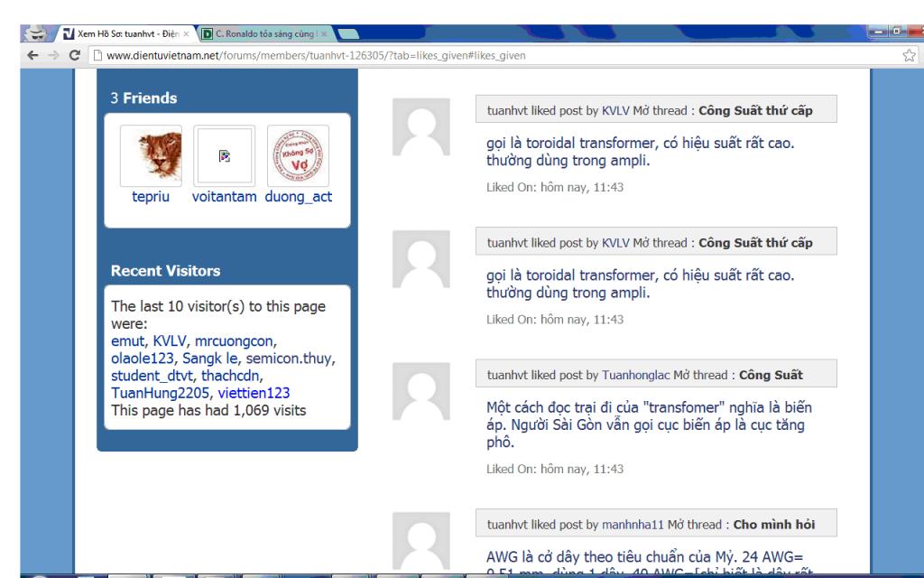924x578 pixels.
Task: Click 'This page has had 1,069 visits' text
Action: click(x=208, y=411)
